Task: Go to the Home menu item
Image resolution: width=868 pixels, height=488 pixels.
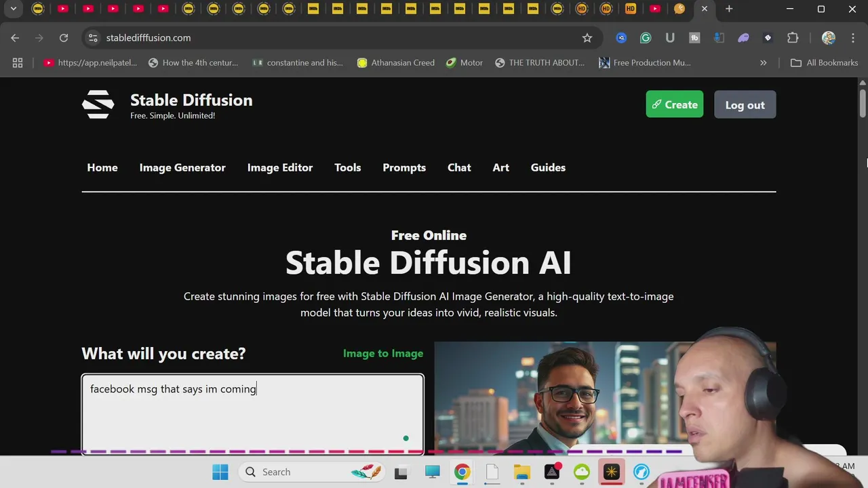Action: point(102,167)
